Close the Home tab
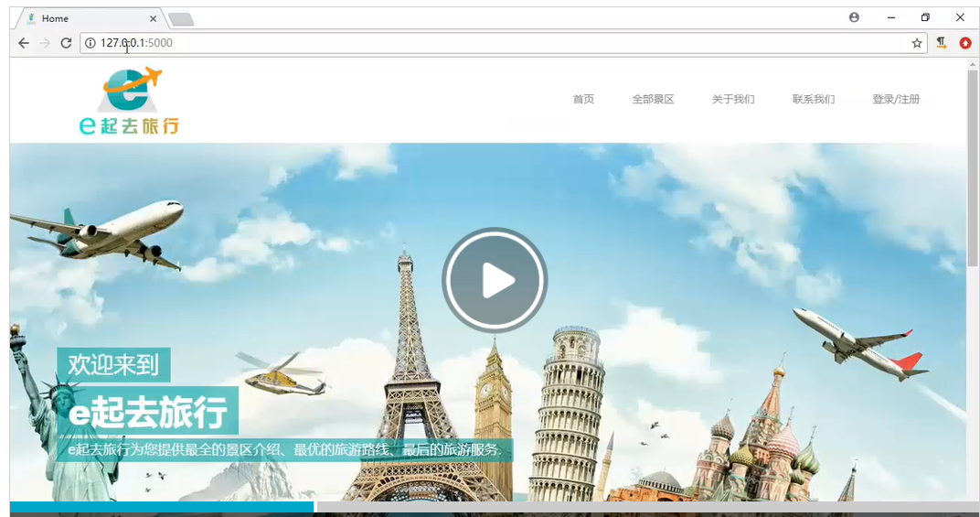The width and height of the screenshot is (980, 517). click(x=154, y=19)
